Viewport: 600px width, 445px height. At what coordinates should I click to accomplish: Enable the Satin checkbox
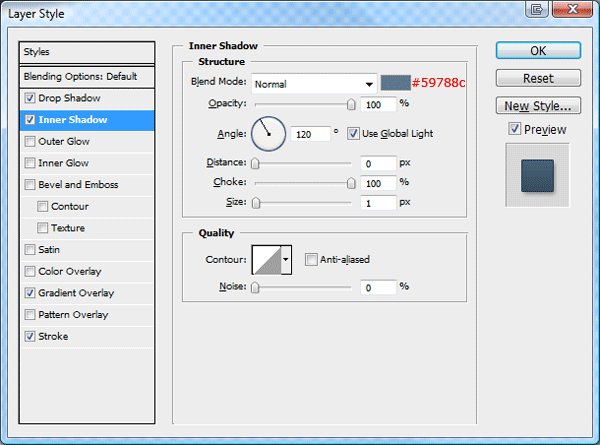coord(30,250)
